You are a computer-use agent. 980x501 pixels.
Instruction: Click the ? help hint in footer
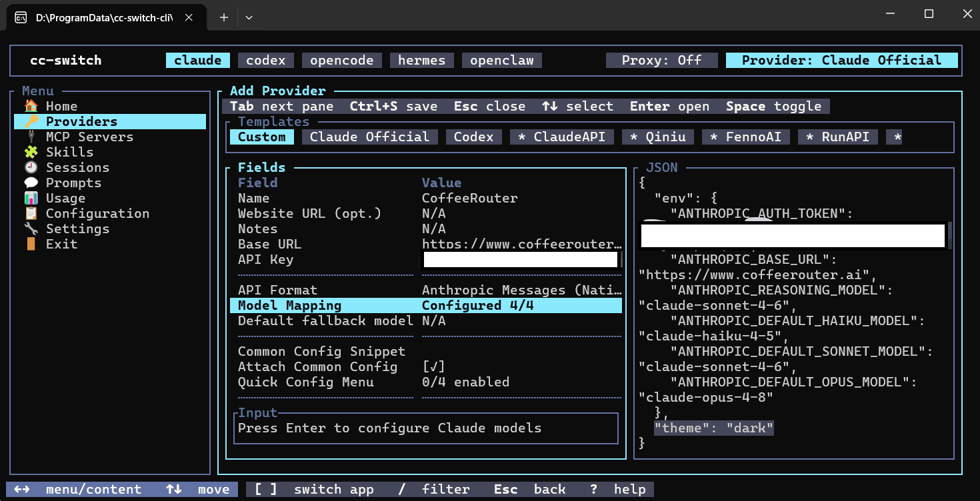pos(618,490)
